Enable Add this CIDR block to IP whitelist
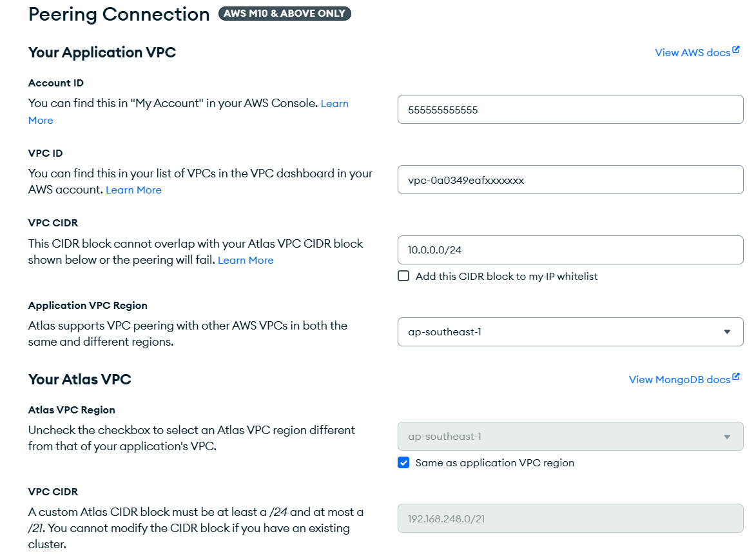 click(x=403, y=276)
